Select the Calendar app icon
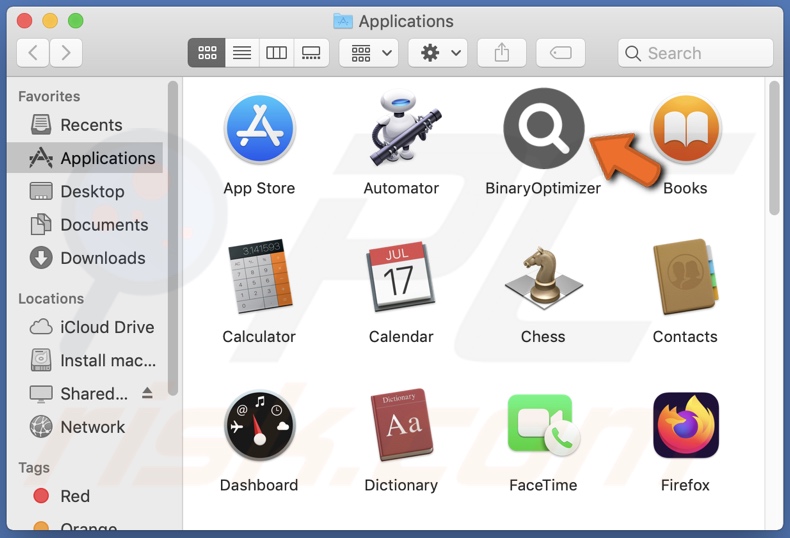This screenshot has height=538, width=790. click(x=402, y=277)
